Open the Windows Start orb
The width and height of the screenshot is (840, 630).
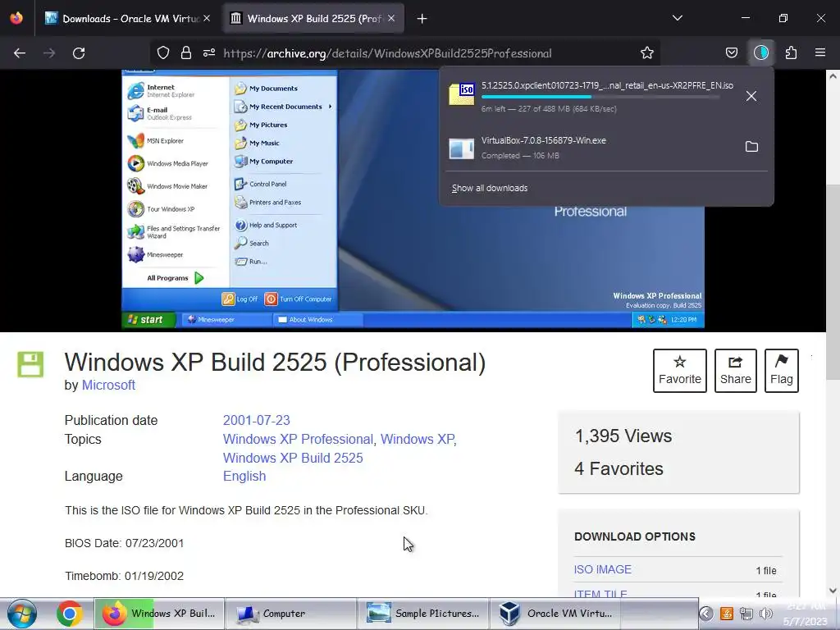click(x=22, y=614)
